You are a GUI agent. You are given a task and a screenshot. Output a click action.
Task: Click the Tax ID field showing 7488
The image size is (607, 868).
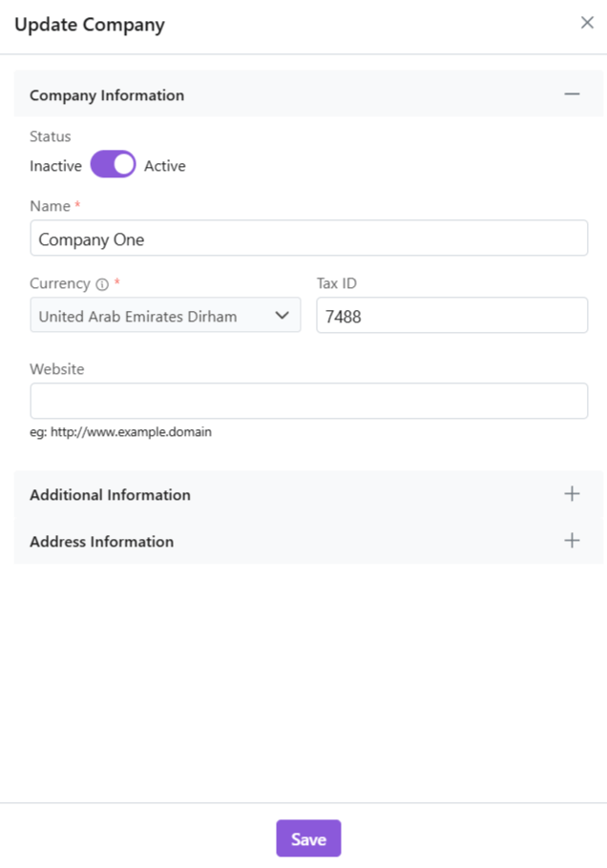pyautogui.click(x=451, y=316)
